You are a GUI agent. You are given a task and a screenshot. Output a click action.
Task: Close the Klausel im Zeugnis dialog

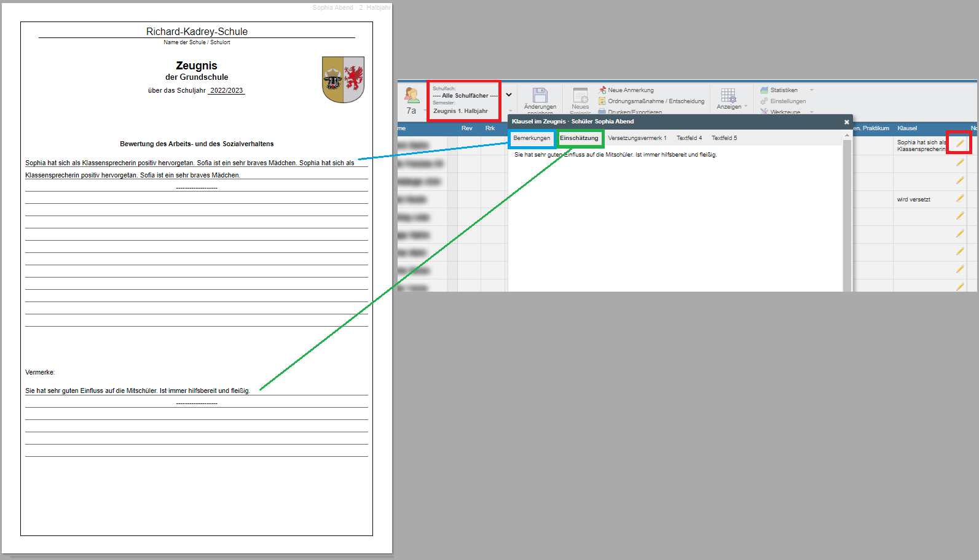pyautogui.click(x=846, y=122)
